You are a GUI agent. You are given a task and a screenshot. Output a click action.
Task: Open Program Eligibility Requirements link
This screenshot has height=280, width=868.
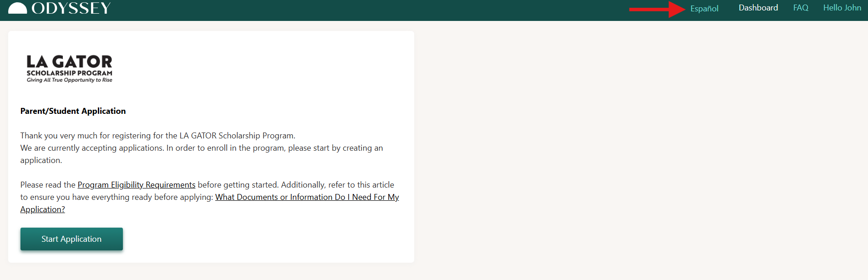click(x=137, y=185)
